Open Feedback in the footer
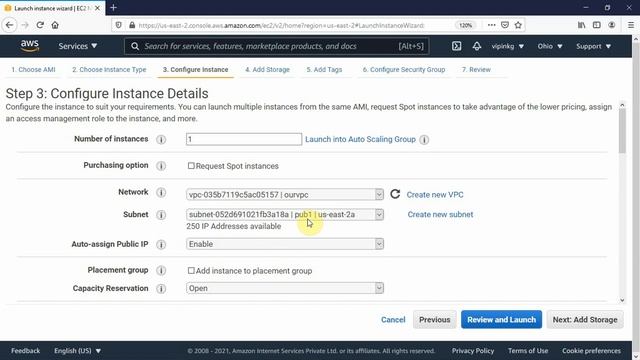 coord(25,351)
